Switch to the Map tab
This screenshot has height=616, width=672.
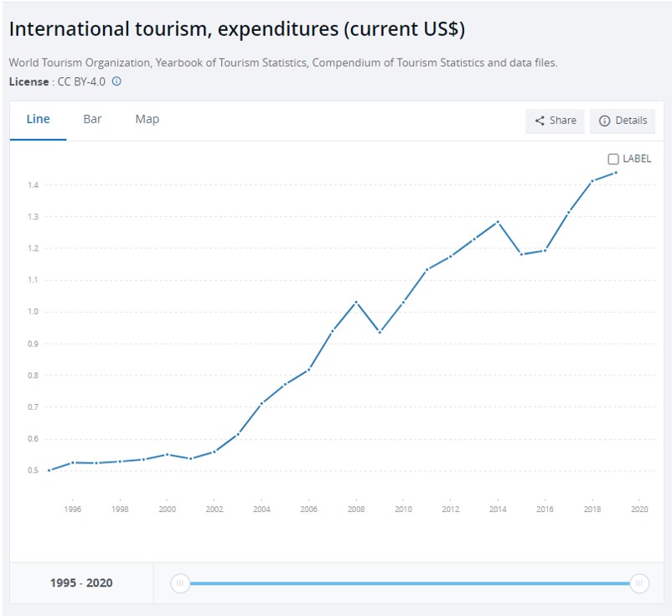click(147, 119)
